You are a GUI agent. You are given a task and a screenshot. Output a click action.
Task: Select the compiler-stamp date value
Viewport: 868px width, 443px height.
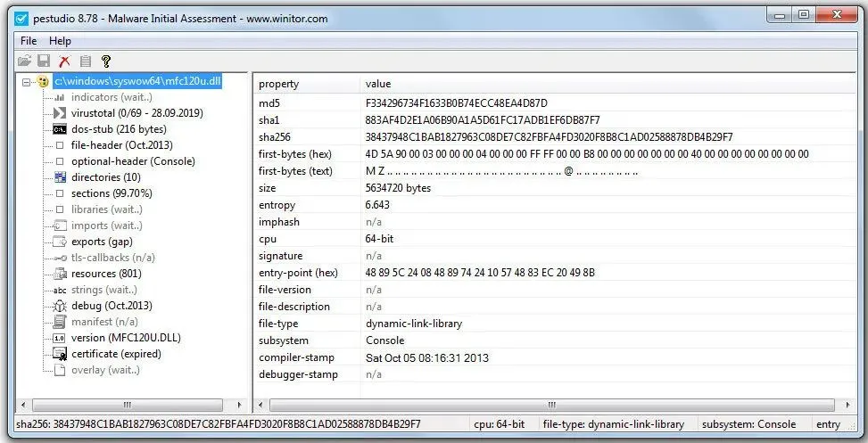click(x=427, y=357)
